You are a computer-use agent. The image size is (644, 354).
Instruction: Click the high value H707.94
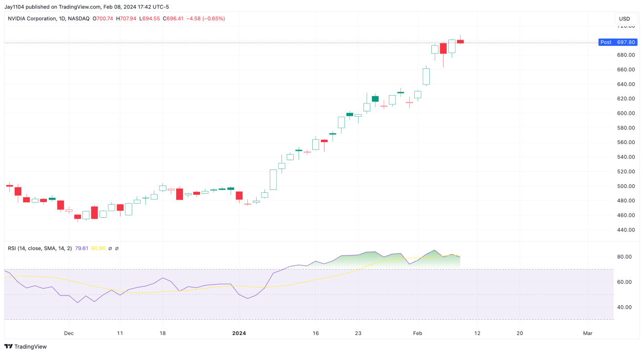127,19
